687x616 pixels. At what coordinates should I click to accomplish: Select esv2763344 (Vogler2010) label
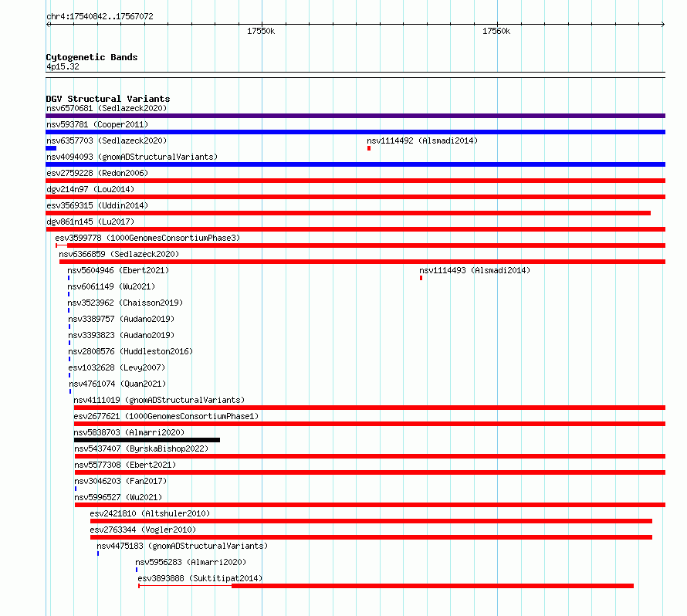[143, 530]
